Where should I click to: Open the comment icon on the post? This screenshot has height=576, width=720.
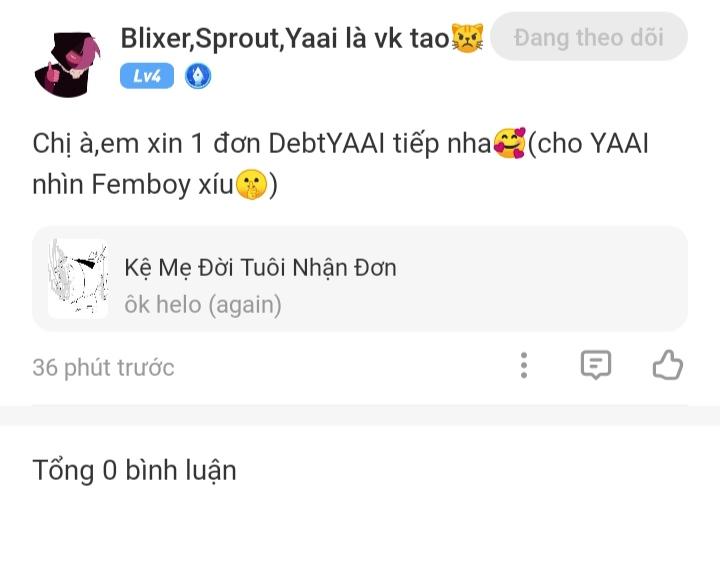pyautogui.click(x=596, y=365)
